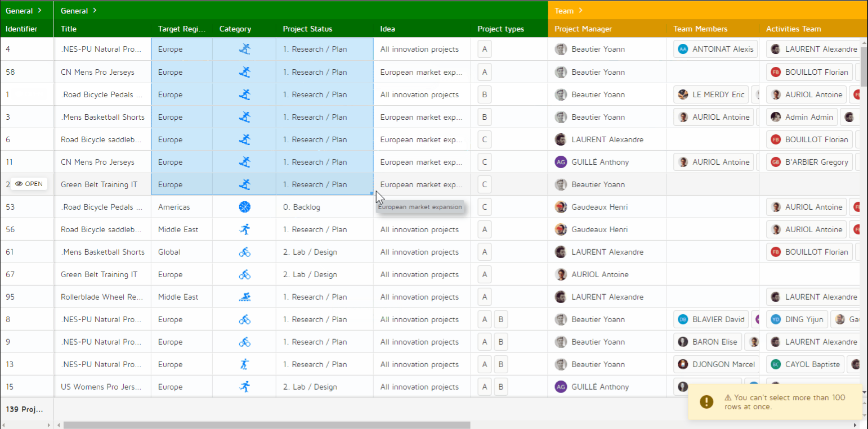868x429 pixels.
Task: Click the warning icon in the notification toast
Action: click(x=706, y=401)
